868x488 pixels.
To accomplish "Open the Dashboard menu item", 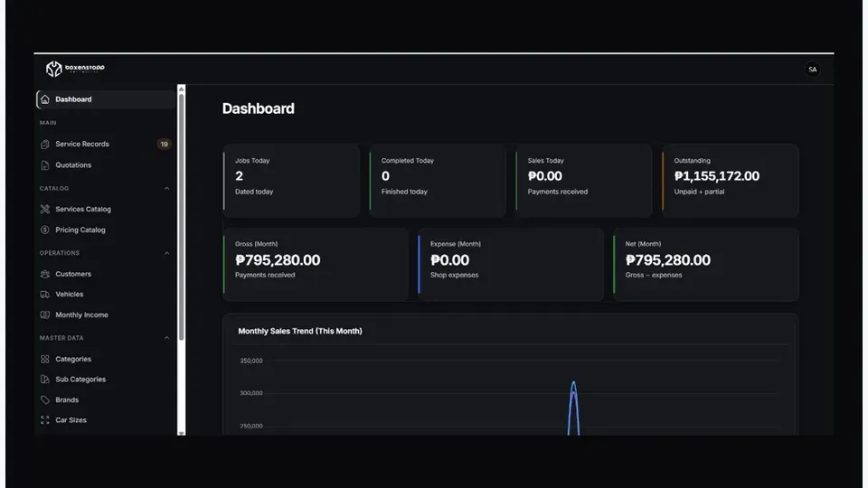I will pos(106,99).
